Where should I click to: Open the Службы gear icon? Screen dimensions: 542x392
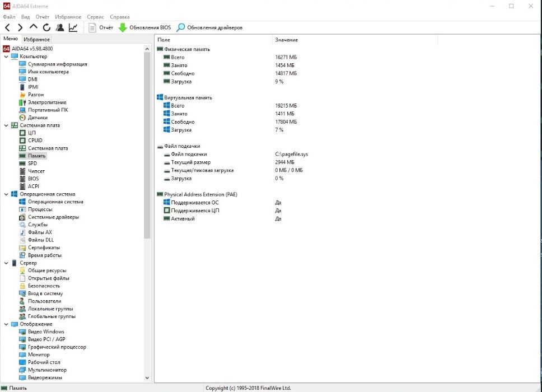(x=22, y=225)
